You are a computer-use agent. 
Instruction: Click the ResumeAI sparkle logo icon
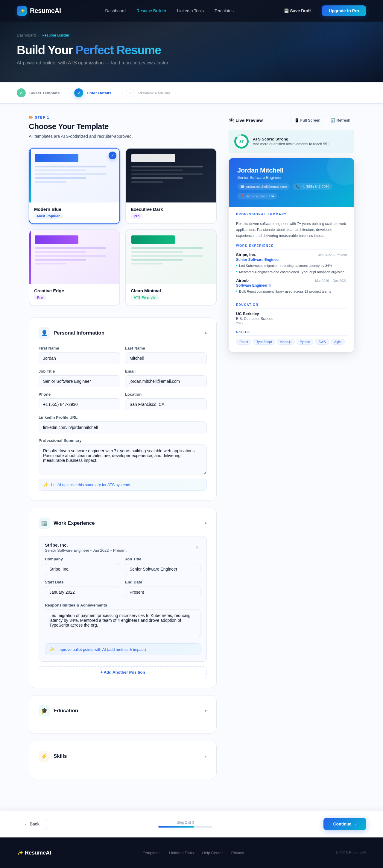22,11
